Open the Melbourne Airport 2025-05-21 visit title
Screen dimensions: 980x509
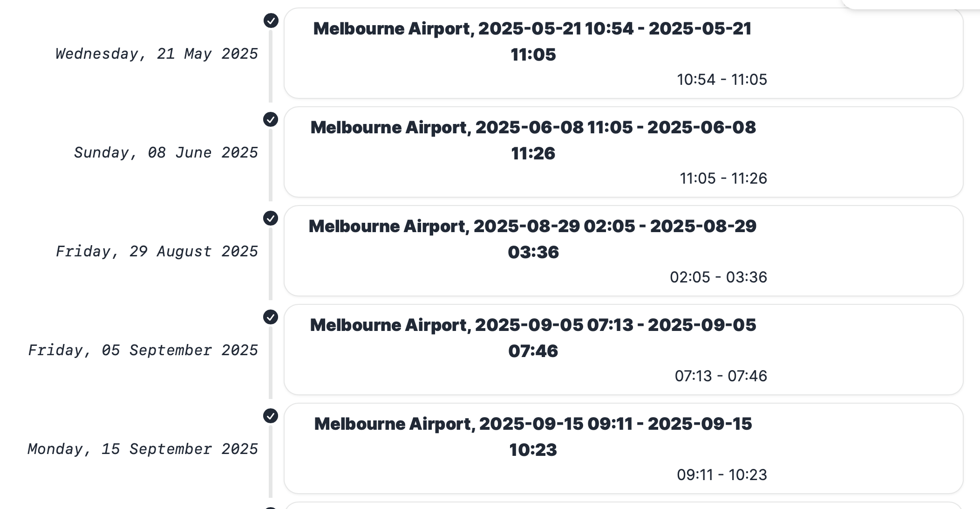point(533,41)
